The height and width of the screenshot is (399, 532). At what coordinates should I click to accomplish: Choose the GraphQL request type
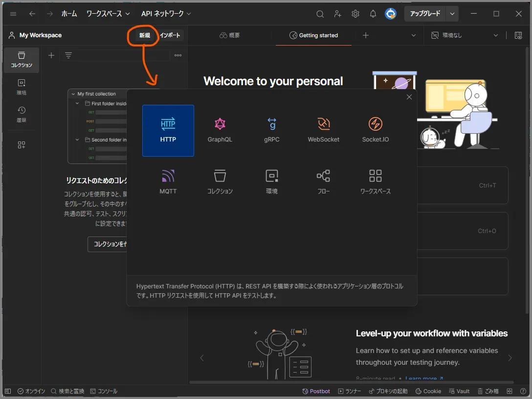coord(220,130)
